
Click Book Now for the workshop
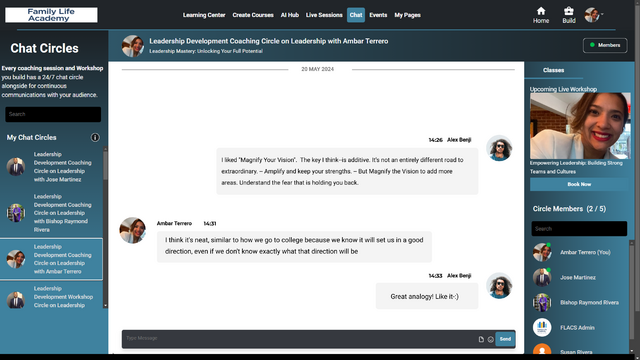(579, 184)
